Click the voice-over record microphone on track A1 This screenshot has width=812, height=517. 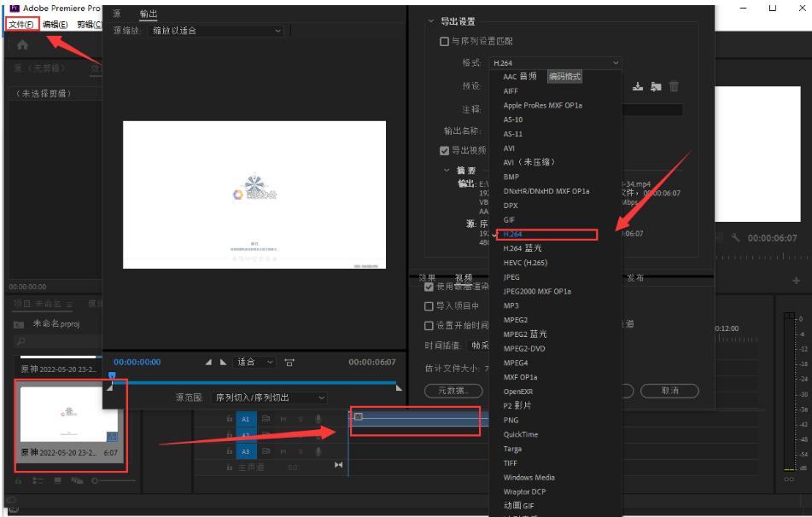[318, 418]
